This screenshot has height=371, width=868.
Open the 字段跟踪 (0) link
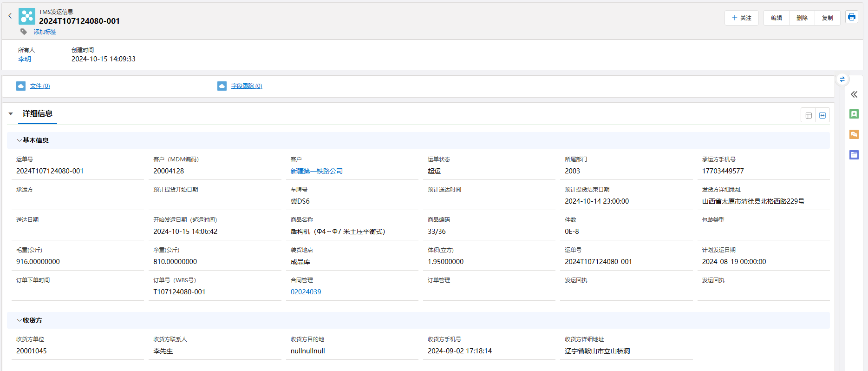pos(246,86)
